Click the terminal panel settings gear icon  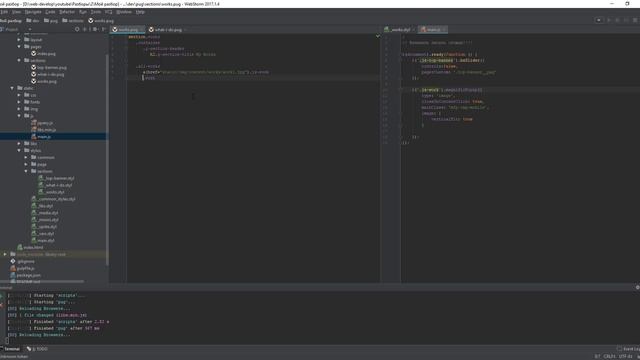pos(638,288)
